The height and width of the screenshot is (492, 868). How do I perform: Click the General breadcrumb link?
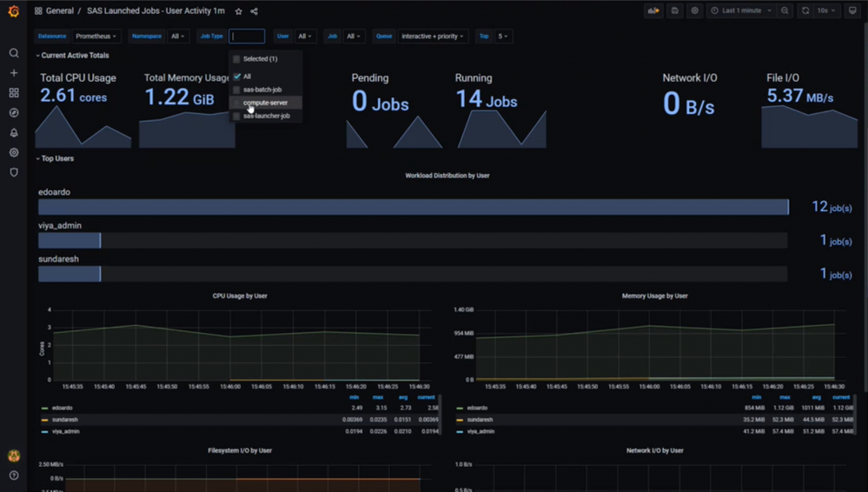(x=60, y=11)
